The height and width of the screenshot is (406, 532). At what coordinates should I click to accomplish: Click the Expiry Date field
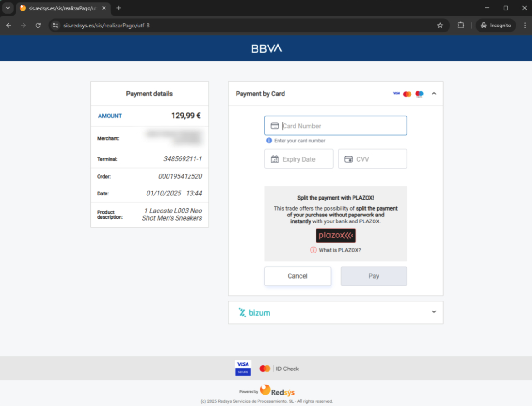click(299, 159)
